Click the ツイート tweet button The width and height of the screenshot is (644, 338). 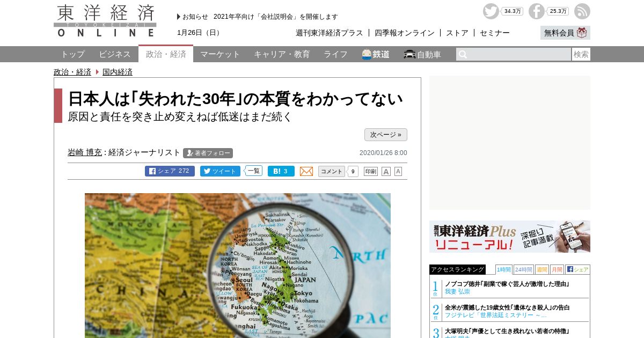(220, 171)
